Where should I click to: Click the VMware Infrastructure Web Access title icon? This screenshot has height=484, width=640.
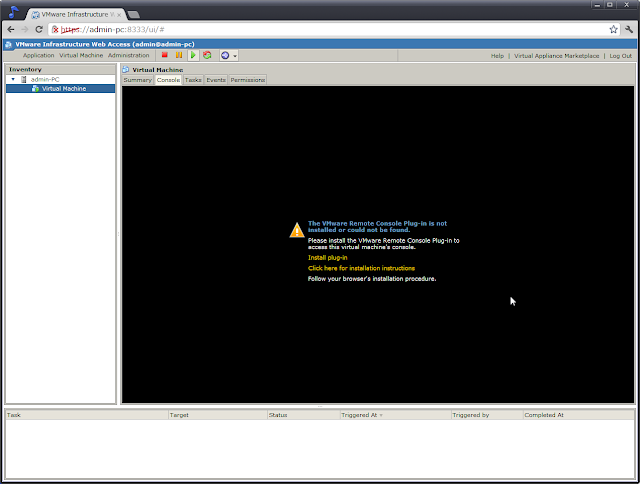tap(9, 44)
